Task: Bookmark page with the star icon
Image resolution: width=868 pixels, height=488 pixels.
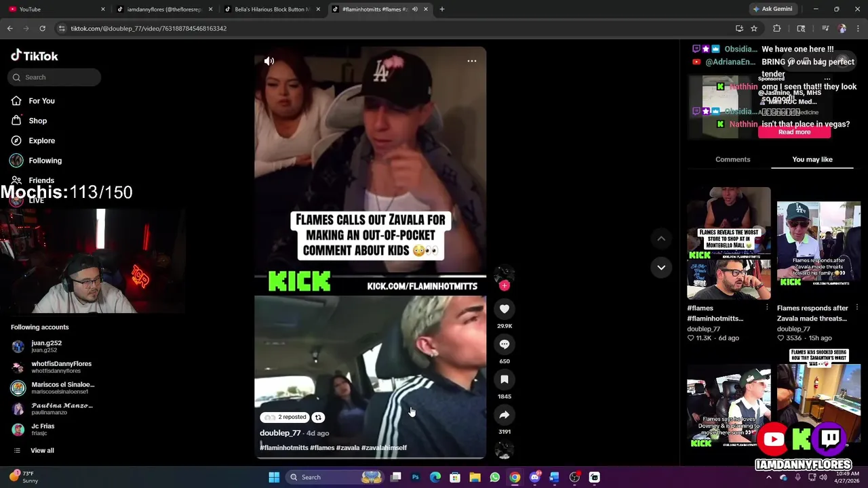Action: click(x=753, y=28)
